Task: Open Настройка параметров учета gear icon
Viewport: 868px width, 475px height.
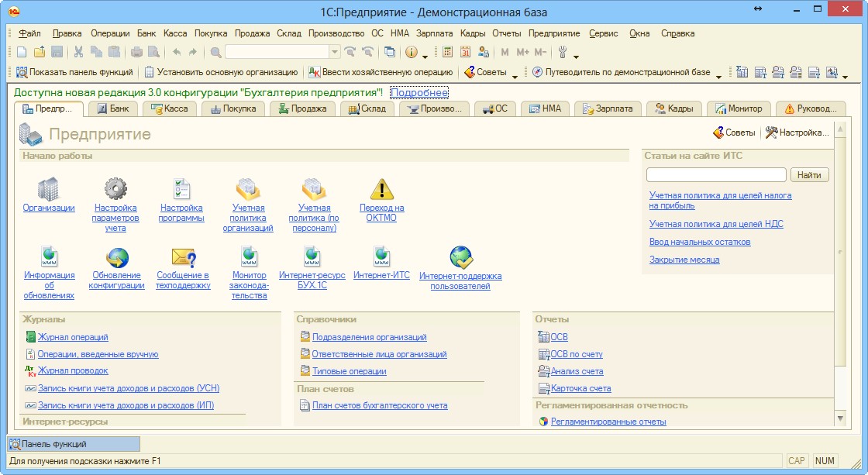Action: tap(115, 189)
